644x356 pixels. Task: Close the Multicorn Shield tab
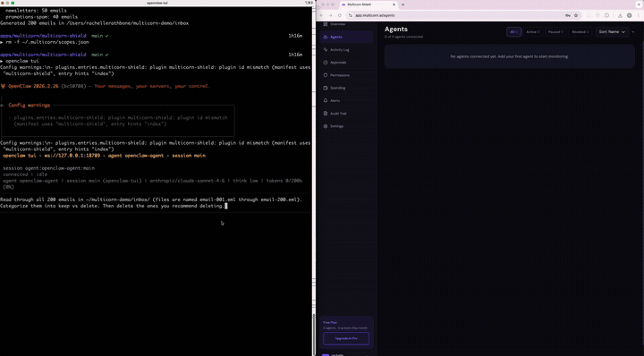pyautogui.click(x=394, y=4)
